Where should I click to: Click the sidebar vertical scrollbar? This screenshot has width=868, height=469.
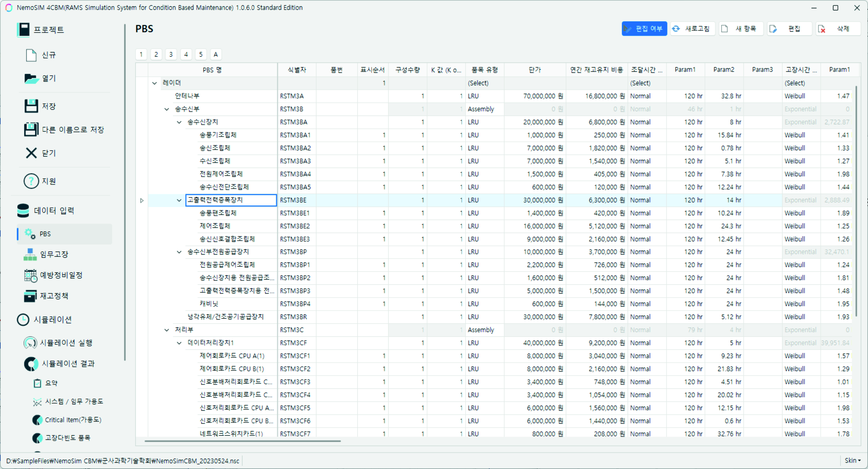(x=125, y=192)
